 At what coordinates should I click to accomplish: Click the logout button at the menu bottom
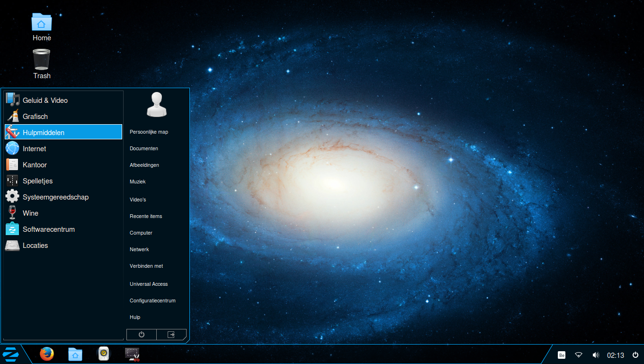[171, 334]
